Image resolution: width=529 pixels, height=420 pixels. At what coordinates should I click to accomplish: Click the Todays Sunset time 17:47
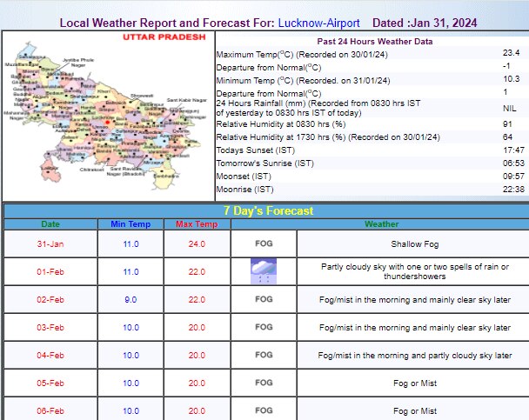(x=513, y=150)
